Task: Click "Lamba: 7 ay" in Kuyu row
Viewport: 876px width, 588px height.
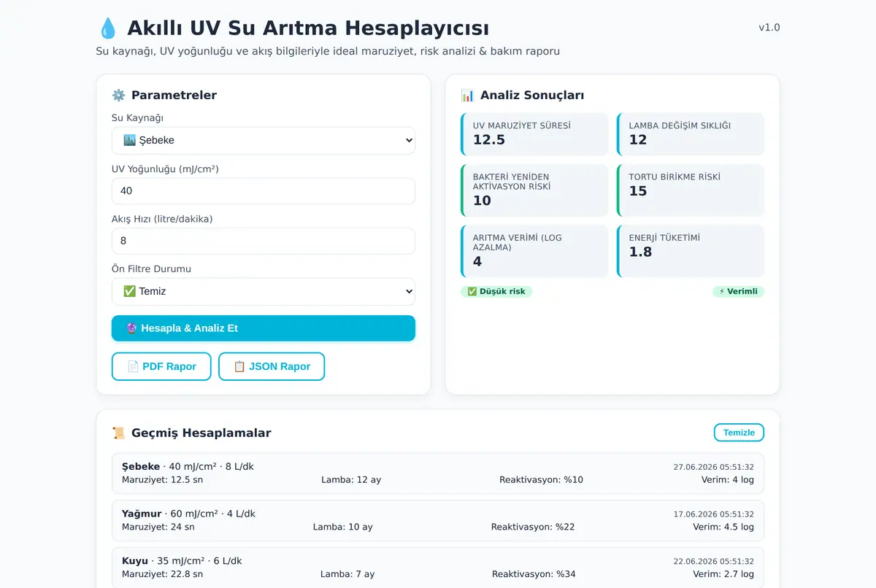Action: (347, 574)
